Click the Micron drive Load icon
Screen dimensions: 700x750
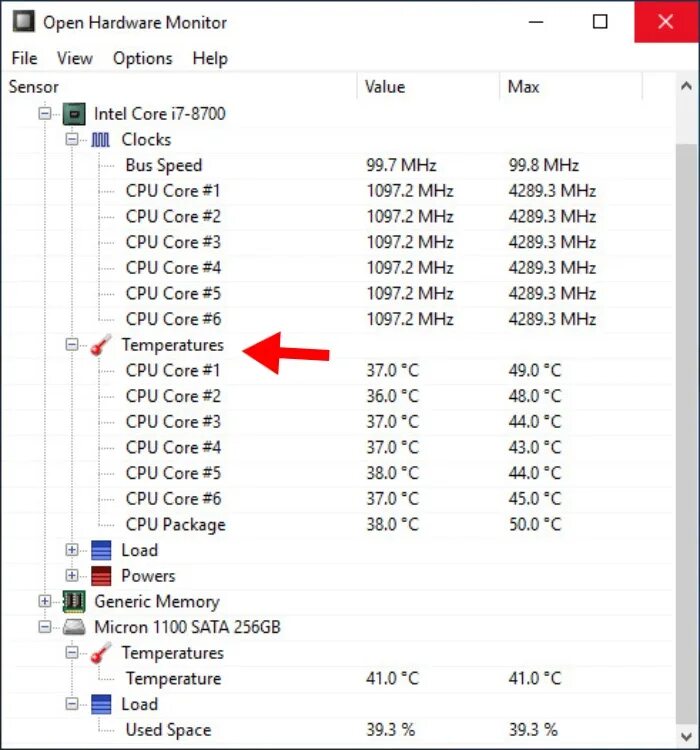[101, 704]
